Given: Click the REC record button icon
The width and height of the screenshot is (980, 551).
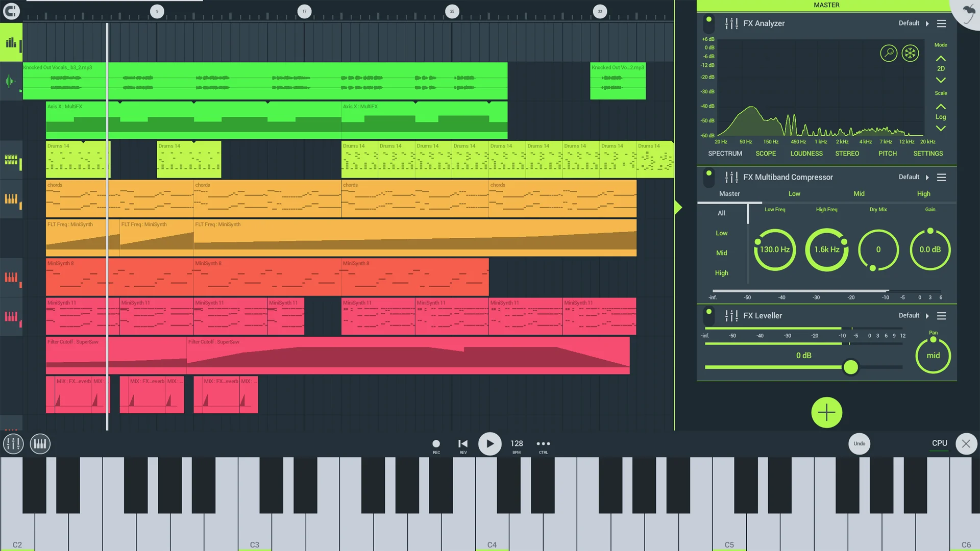Looking at the screenshot, I should click(x=436, y=443).
